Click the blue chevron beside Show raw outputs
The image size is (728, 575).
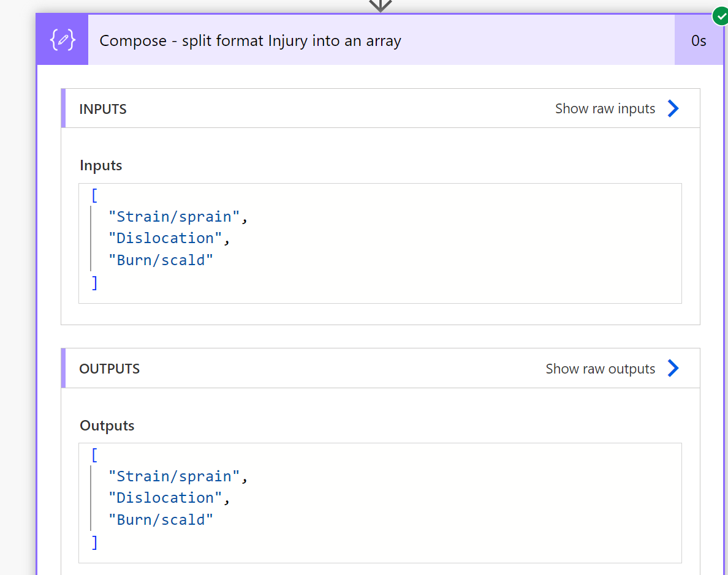click(673, 369)
